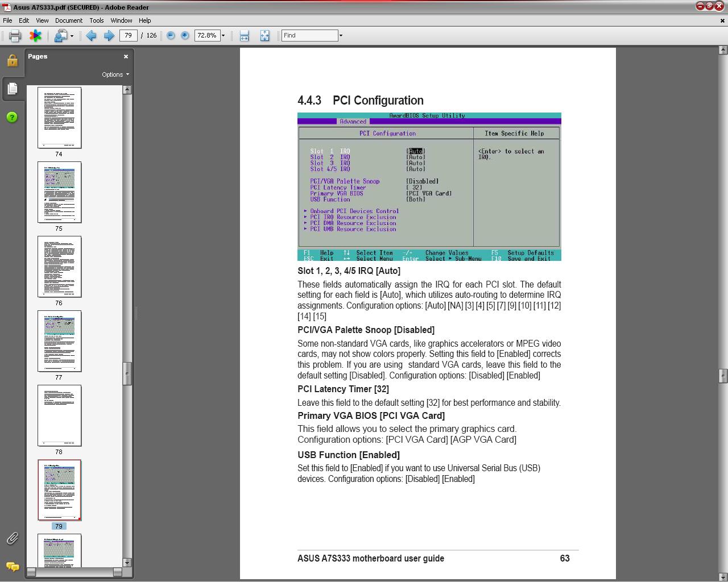This screenshot has height=582, width=728.
Task: Toggle the Pages panel icon in sidebar
Action: (x=12, y=89)
